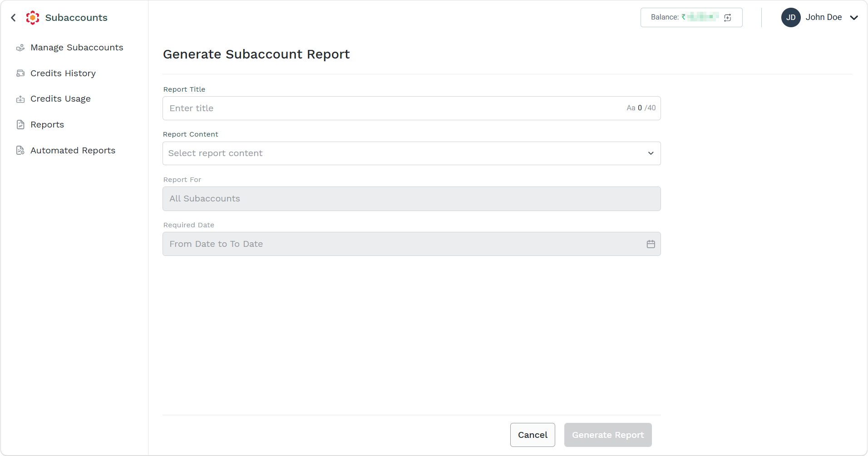Click the Report Content label
868x456 pixels.
[191, 134]
